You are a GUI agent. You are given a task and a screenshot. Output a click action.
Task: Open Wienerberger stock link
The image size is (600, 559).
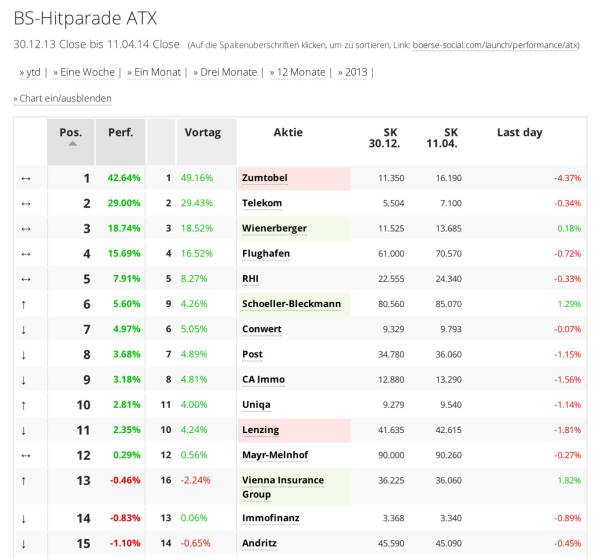click(274, 228)
